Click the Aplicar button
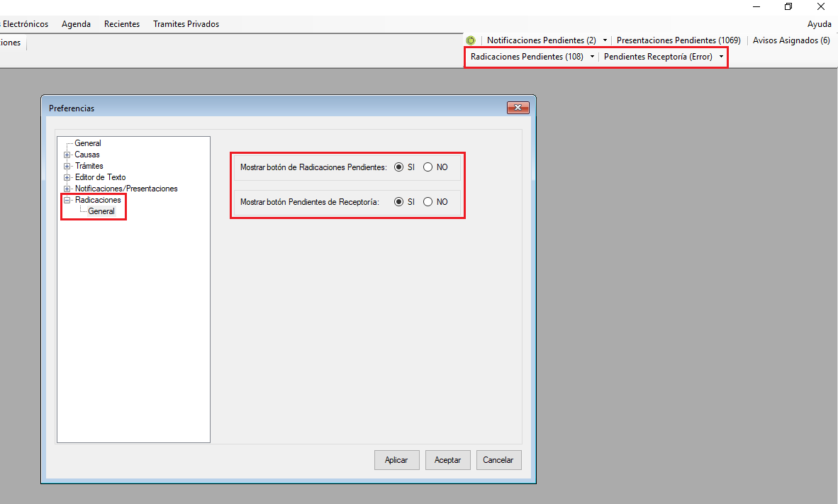Image resolution: width=838 pixels, height=504 pixels. [396, 460]
